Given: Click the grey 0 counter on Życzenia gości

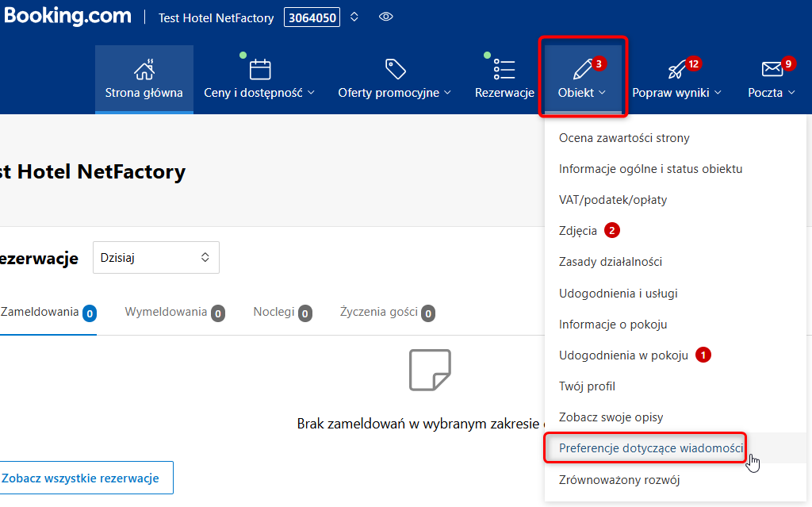Looking at the screenshot, I should click(427, 313).
